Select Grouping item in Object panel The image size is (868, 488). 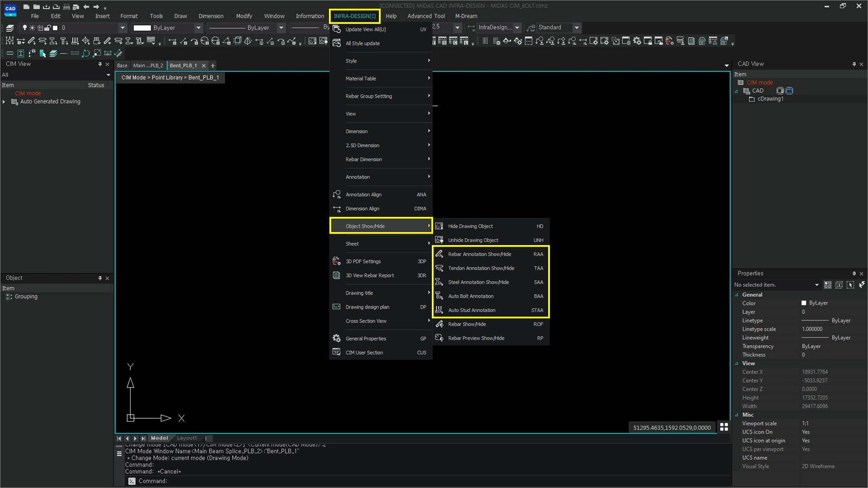coord(26,297)
